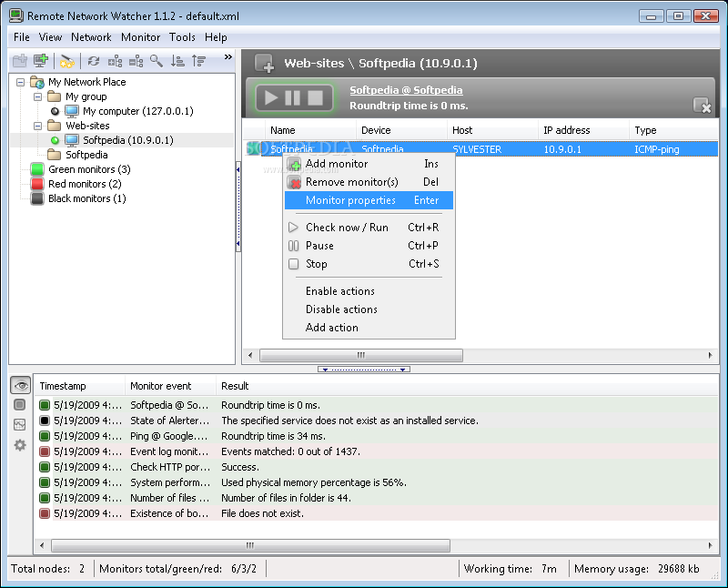Select the My group folder
Screen dimensions: 728x588
coord(86,96)
